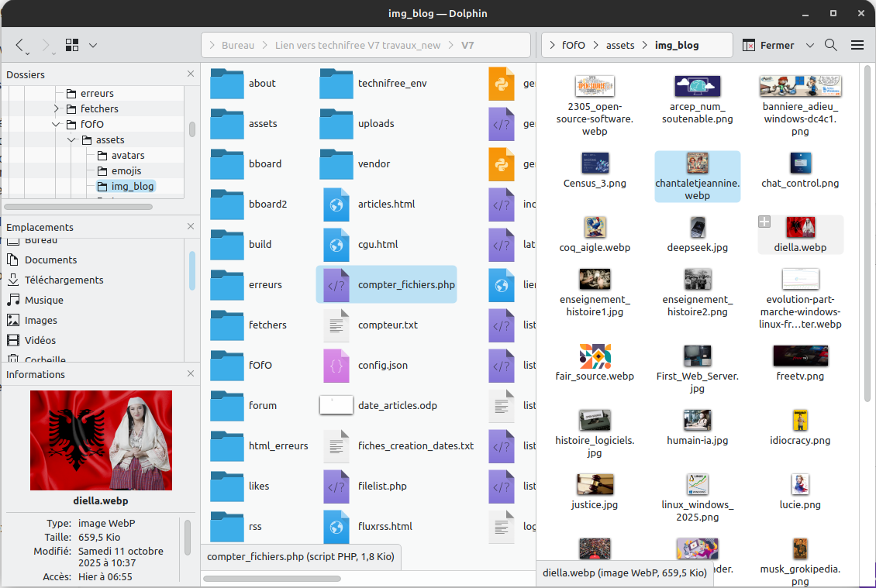Click the back navigation arrow

click(x=20, y=45)
